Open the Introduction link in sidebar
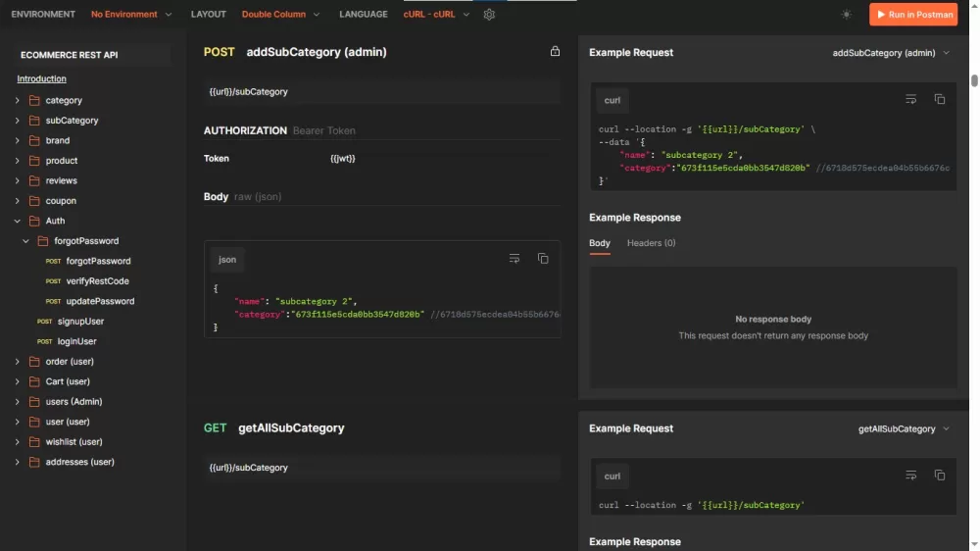The image size is (980, 551). click(41, 78)
